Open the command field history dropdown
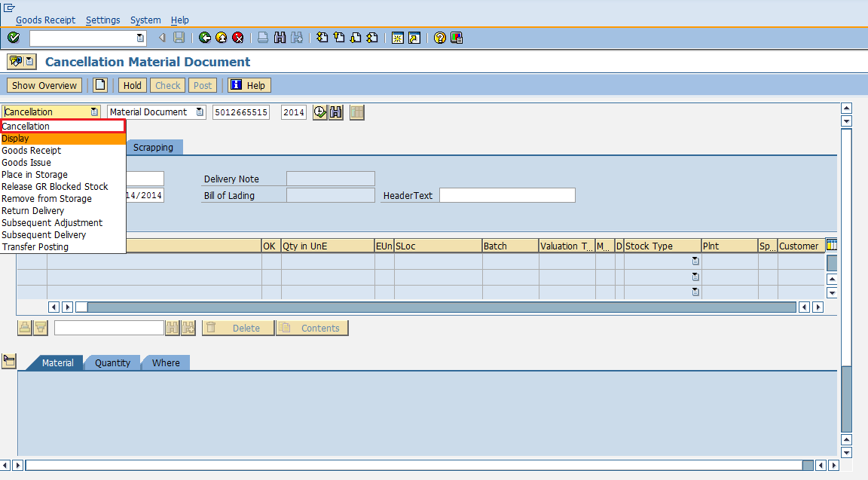868x480 pixels. (x=140, y=38)
